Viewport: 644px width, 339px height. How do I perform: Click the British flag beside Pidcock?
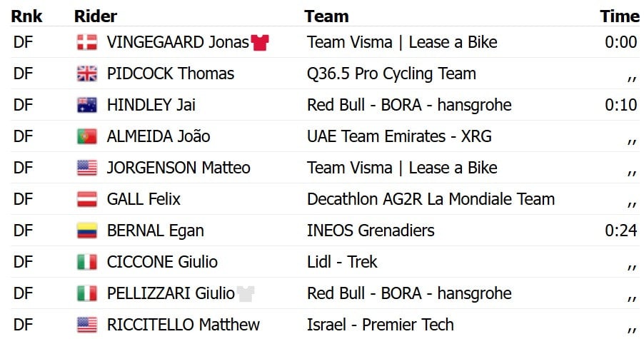tap(87, 74)
